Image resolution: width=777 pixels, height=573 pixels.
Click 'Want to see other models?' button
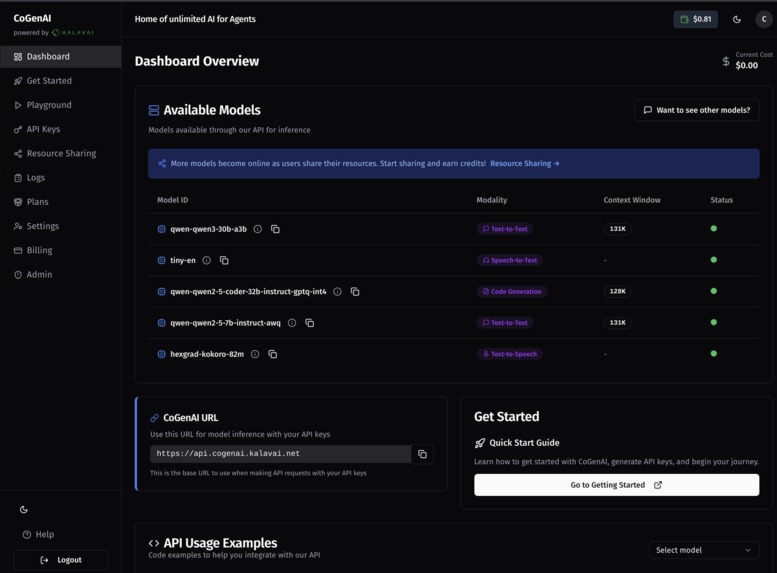[x=697, y=110]
